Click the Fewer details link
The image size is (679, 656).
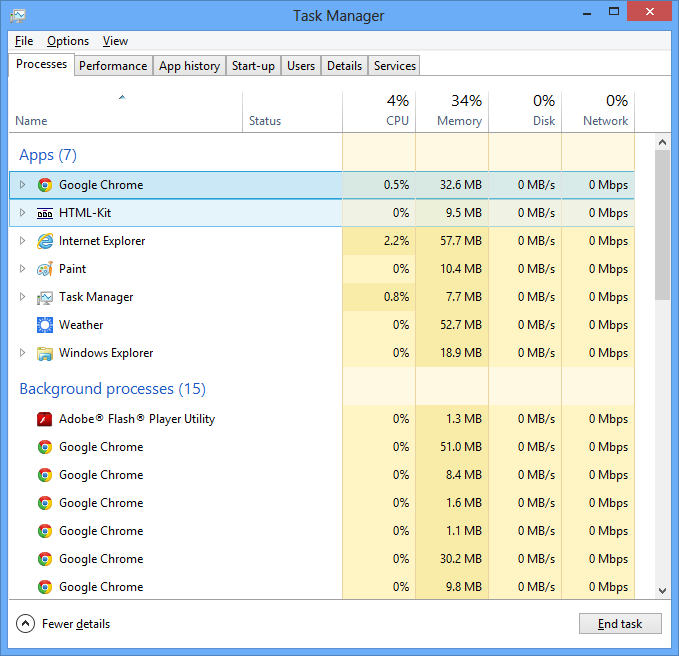tap(76, 624)
